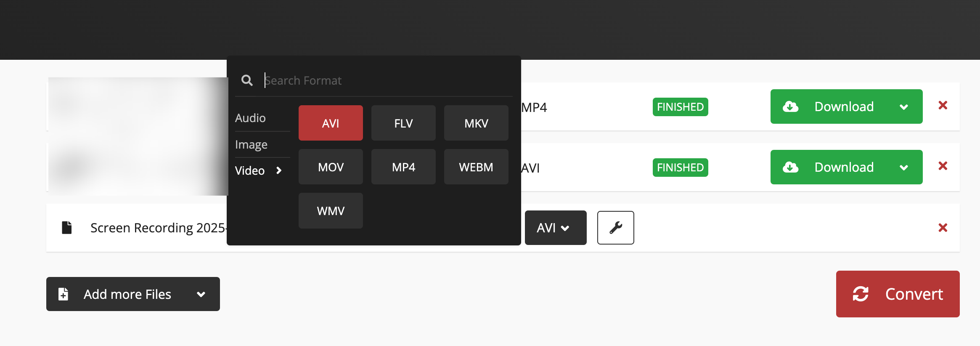The width and height of the screenshot is (980, 346).
Task: Choose the WEBM format
Action: (476, 167)
